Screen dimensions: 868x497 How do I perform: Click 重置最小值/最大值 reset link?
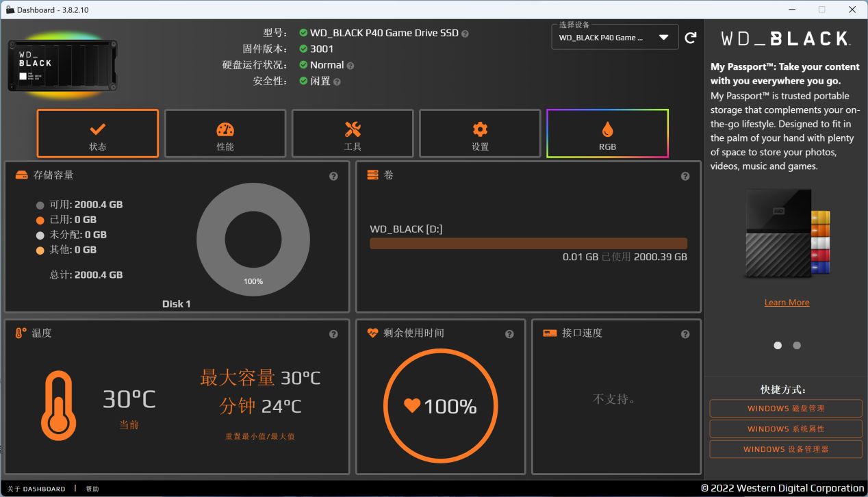point(260,436)
